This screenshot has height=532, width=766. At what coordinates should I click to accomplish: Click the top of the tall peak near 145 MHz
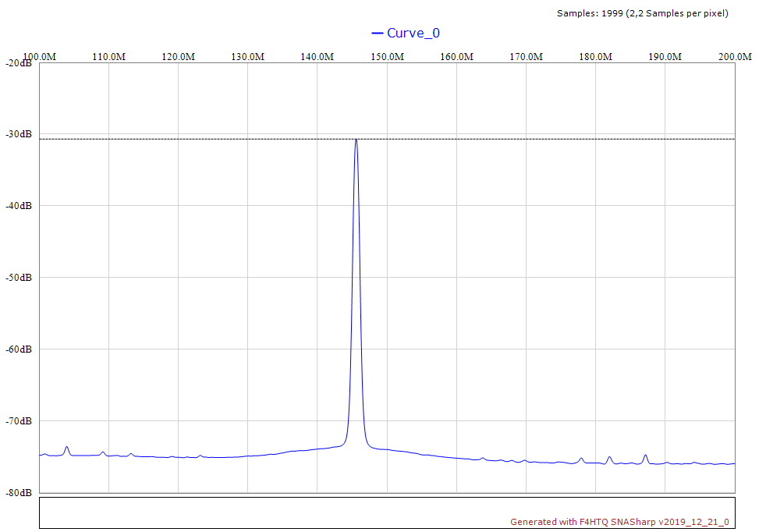point(356,140)
